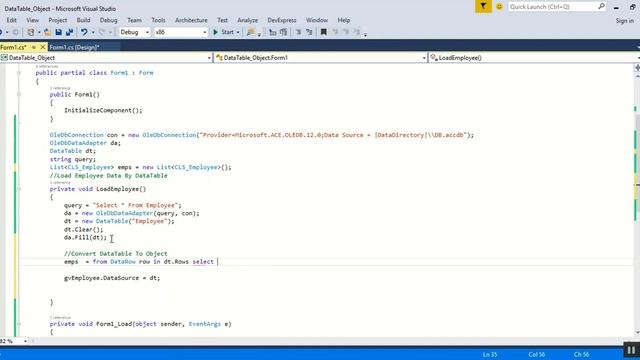Click the Find in Files icon

pyautogui.click(x=250, y=32)
